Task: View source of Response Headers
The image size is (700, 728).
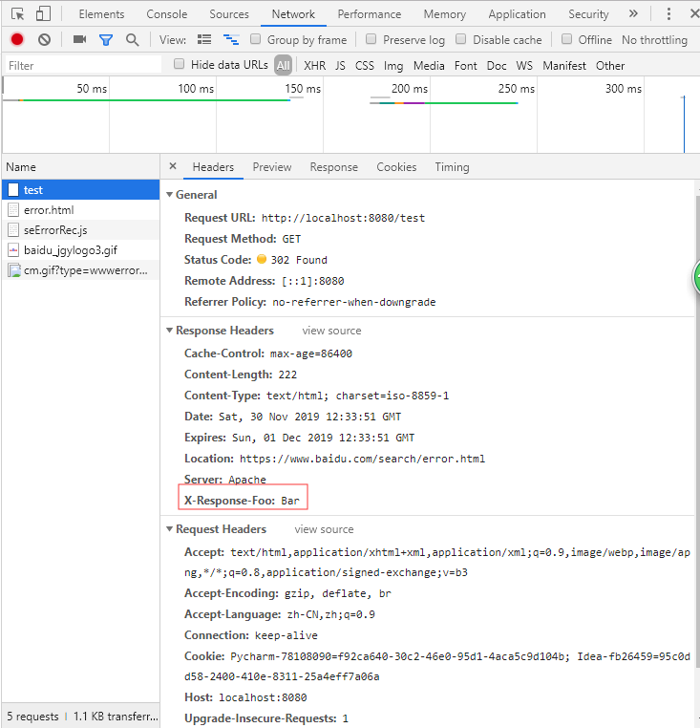Action: (331, 331)
